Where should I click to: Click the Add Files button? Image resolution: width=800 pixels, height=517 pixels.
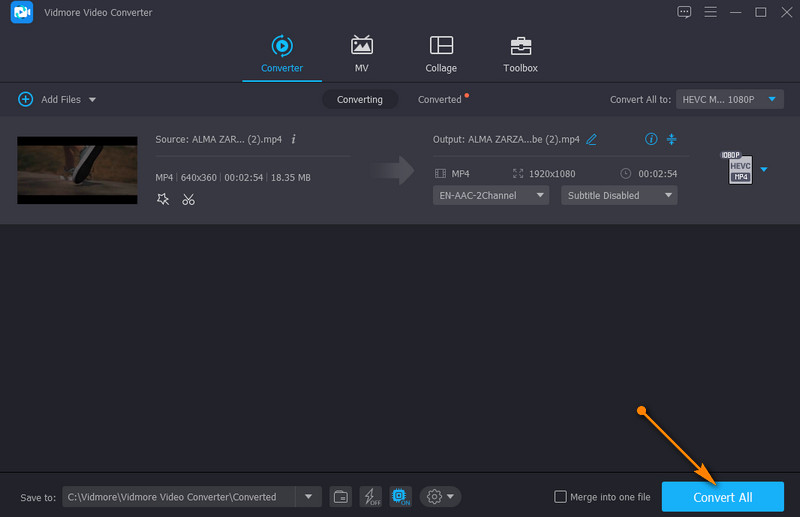[x=57, y=99]
